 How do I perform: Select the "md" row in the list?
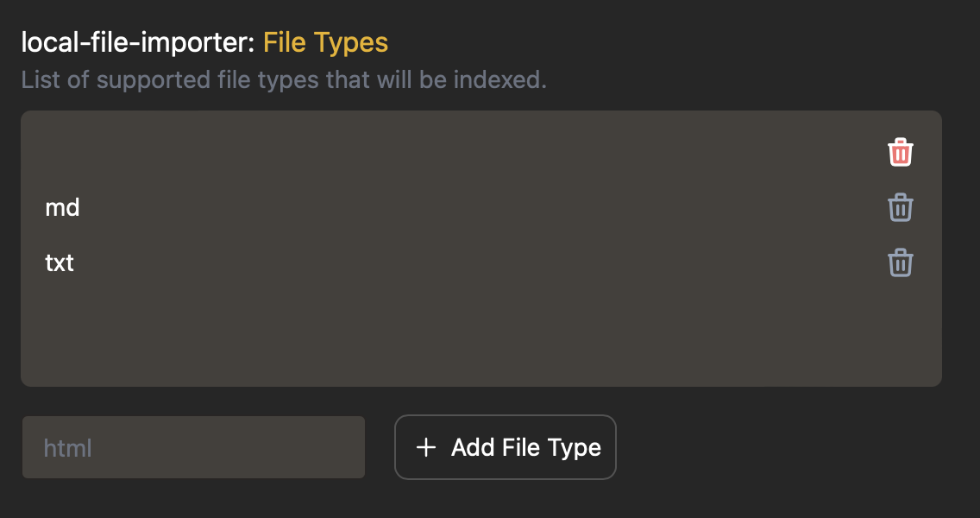[63, 207]
